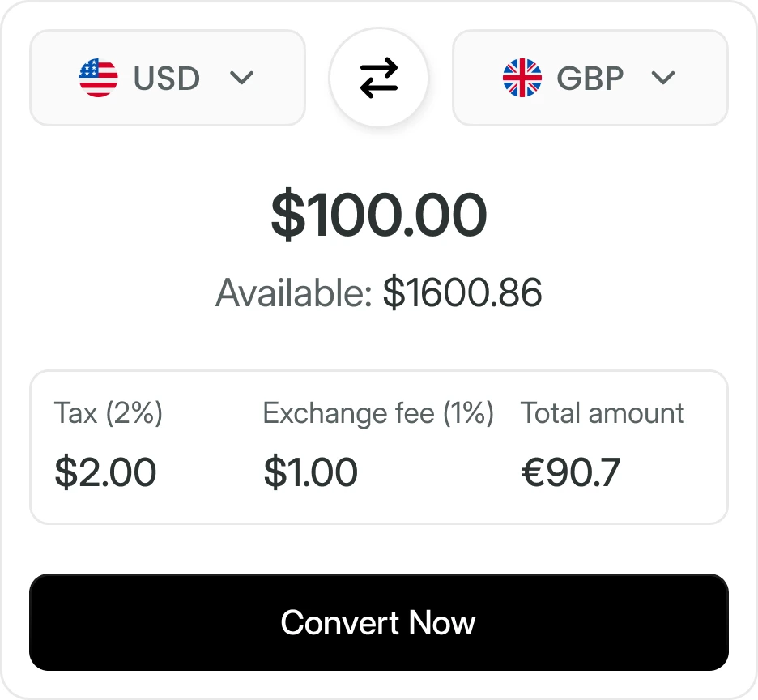Viewport: 758px width, 700px height.
Task: Click the $100.00 amount field
Action: pyautogui.click(x=378, y=214)
